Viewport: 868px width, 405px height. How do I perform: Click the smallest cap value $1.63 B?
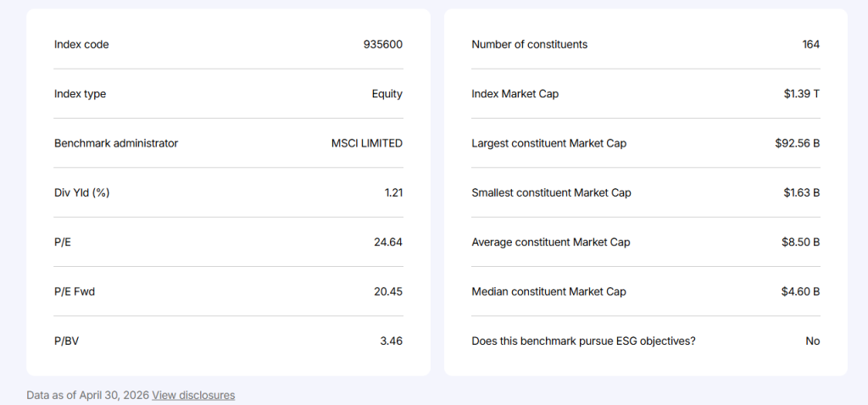tap(802, 193)
